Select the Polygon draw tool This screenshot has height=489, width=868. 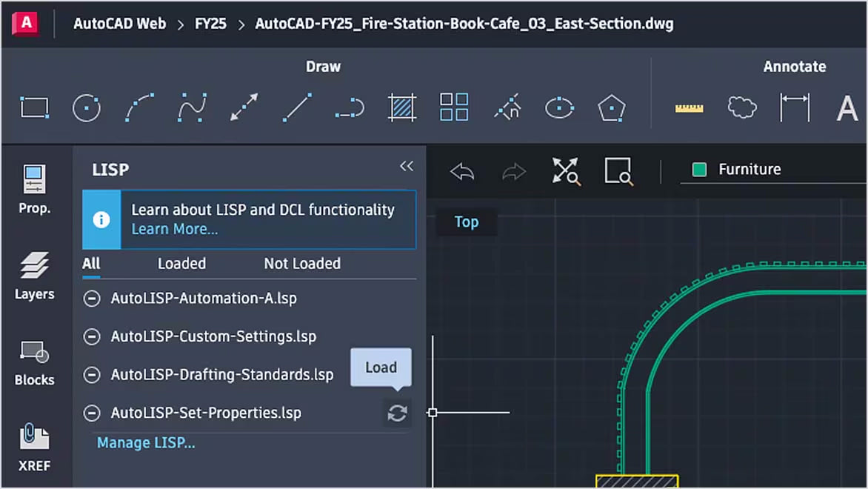pos(612,108)
